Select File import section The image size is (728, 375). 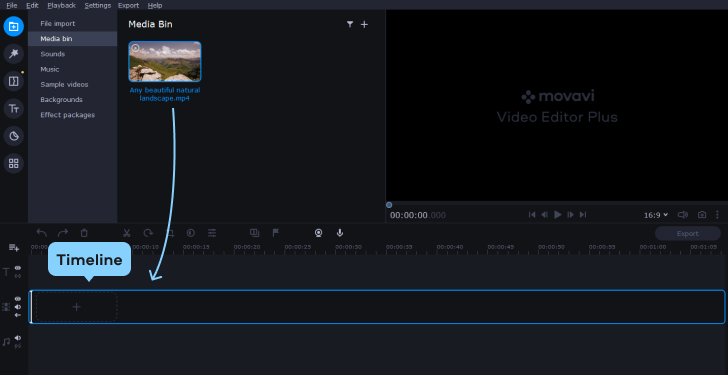[x=72, y=24]
